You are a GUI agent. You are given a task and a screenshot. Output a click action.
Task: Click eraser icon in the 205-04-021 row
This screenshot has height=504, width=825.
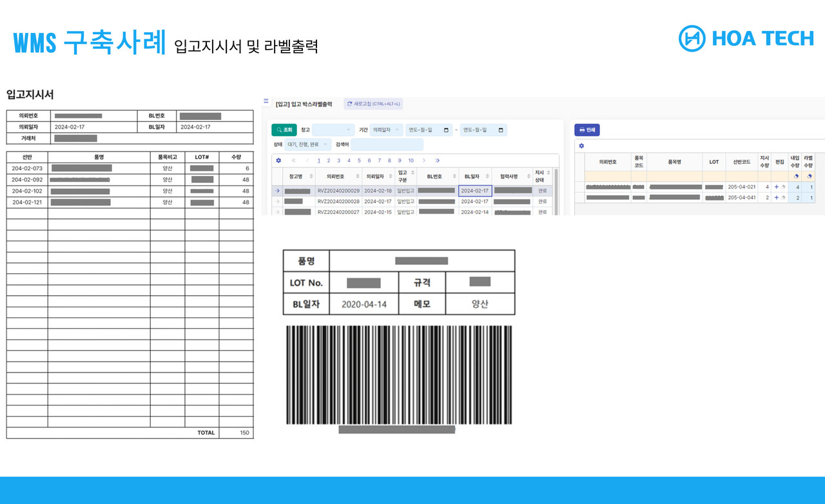pos(784,187)
